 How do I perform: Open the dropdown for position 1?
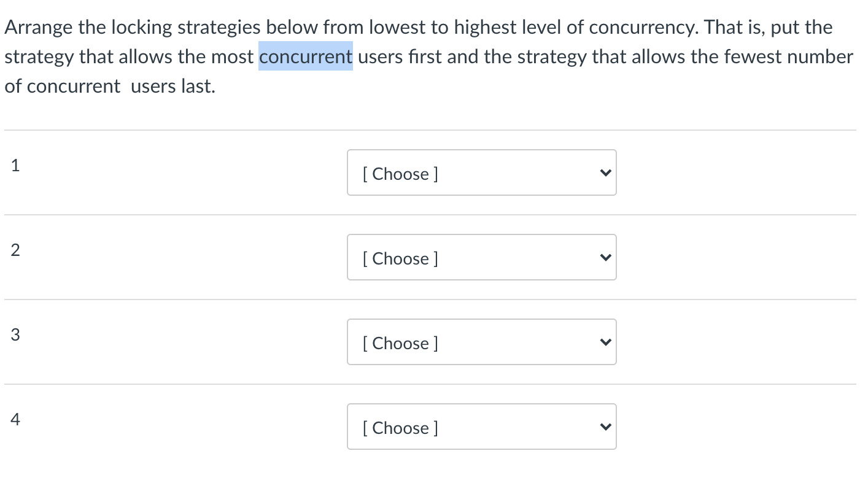coord(481,173)
